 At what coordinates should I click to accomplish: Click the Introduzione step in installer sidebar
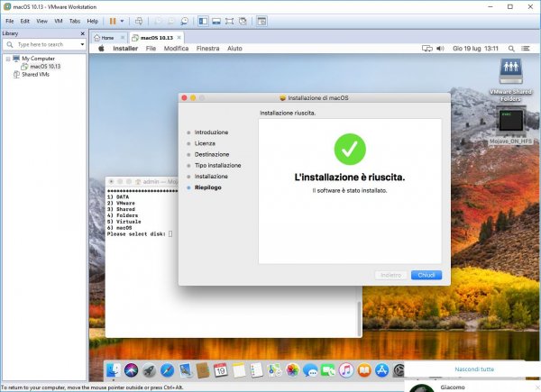coord(211,132)
